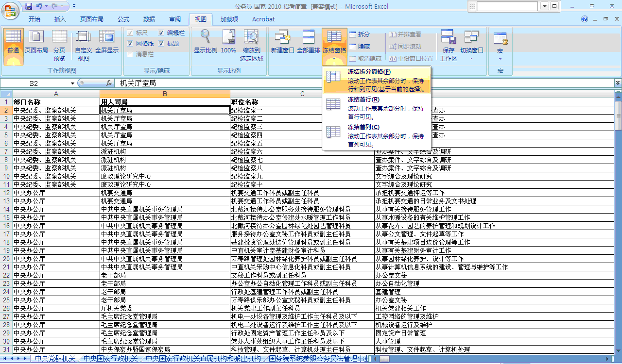Open the Name Box dropdown arrow
622x364 pixels.
click(x=72, y=83)
